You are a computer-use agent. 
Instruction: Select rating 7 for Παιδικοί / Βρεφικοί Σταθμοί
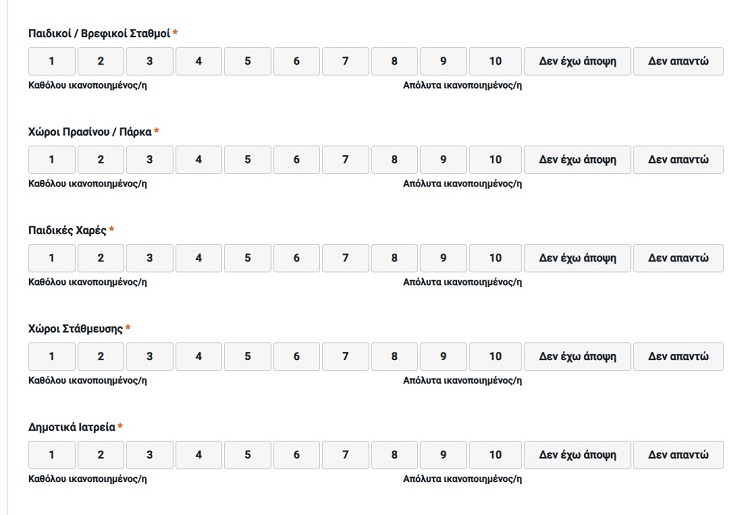click(x=345, y=62)
